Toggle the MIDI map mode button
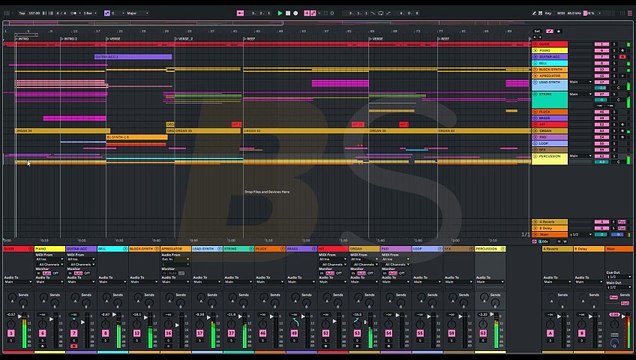 pyautogui.click(x=561, y=13)
